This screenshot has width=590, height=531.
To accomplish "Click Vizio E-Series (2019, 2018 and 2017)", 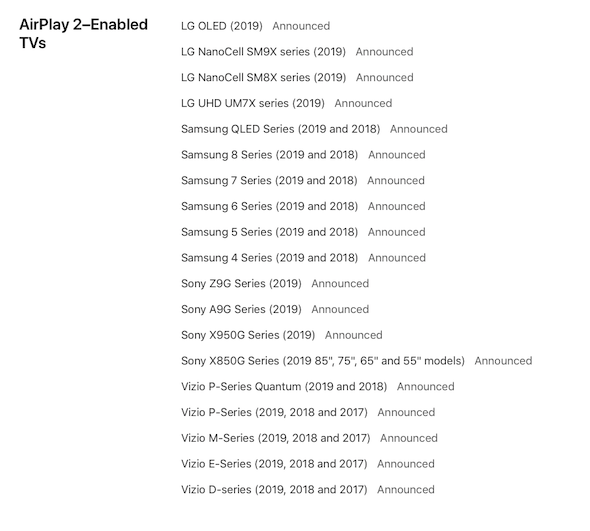I will [x=274, y=464].
